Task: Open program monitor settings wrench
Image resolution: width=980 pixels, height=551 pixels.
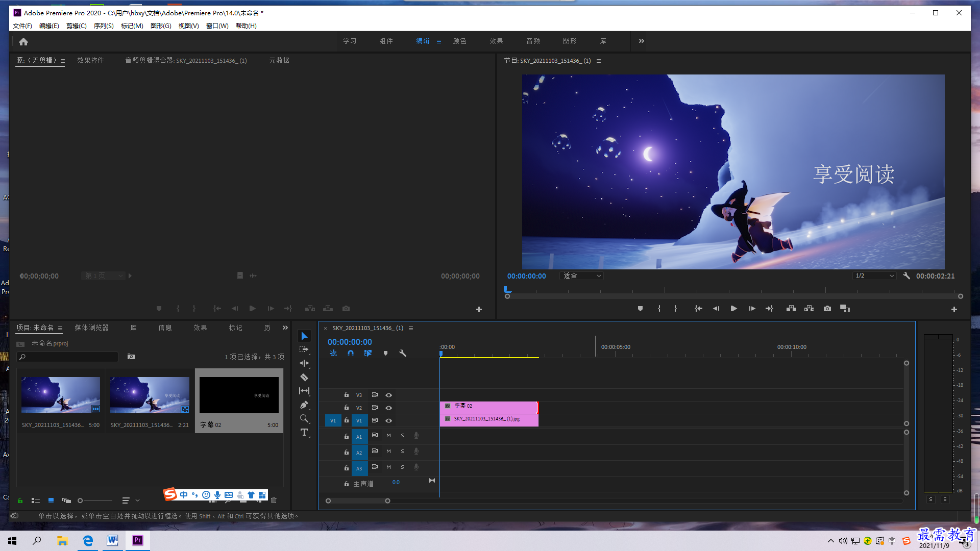Action: (906, 275)
